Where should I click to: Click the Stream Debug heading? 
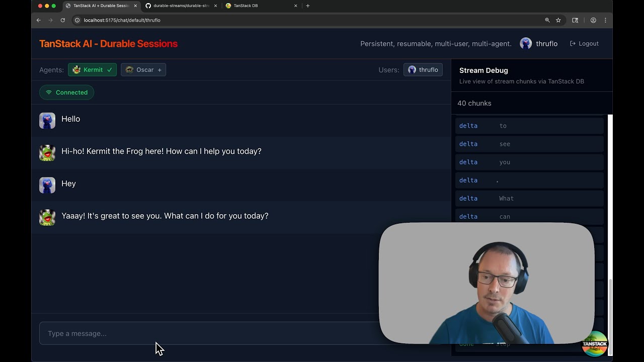click(x=484, y=70)
